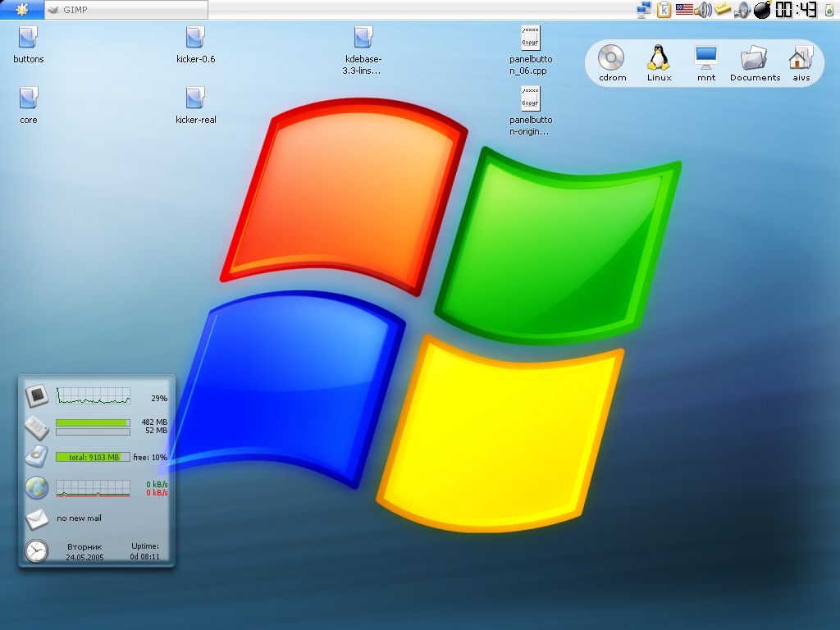Image resolution: width=840 pixels, height=630 pixels.
Task: Click the 52 MB swap value
Action: click(157, 430)
